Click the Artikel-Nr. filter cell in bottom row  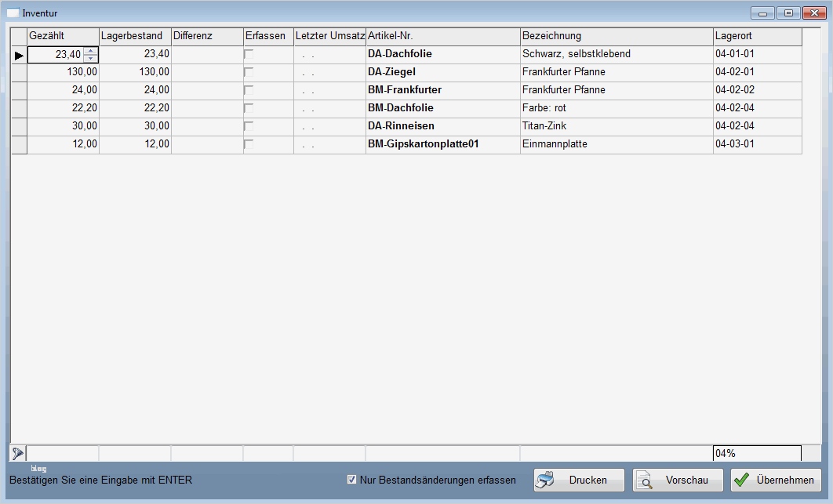[443, 454]
